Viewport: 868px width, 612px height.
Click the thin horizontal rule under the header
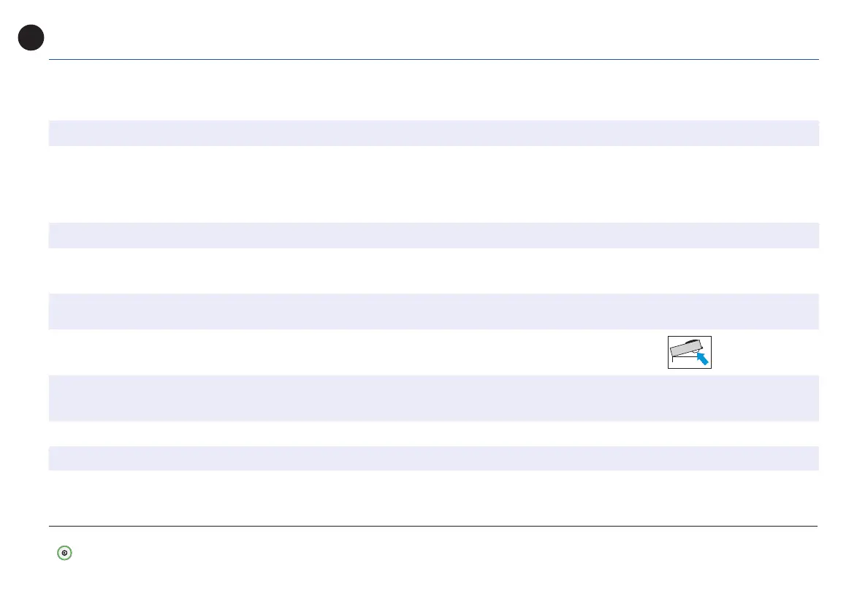point(433,59)
